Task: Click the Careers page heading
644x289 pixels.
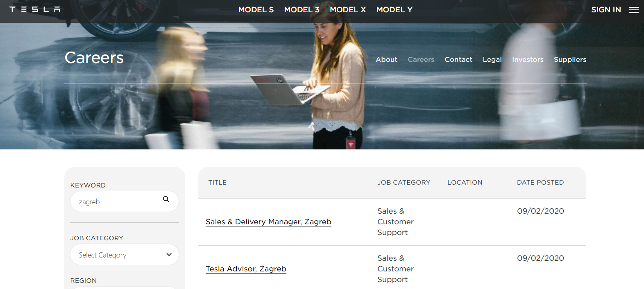Action: [94, 58]
